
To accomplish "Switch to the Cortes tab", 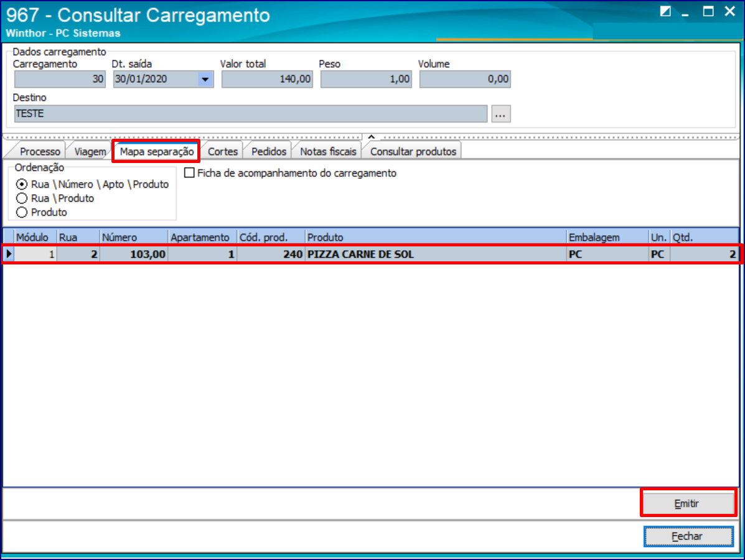I will pyautogui.click(x=222, y=152).
